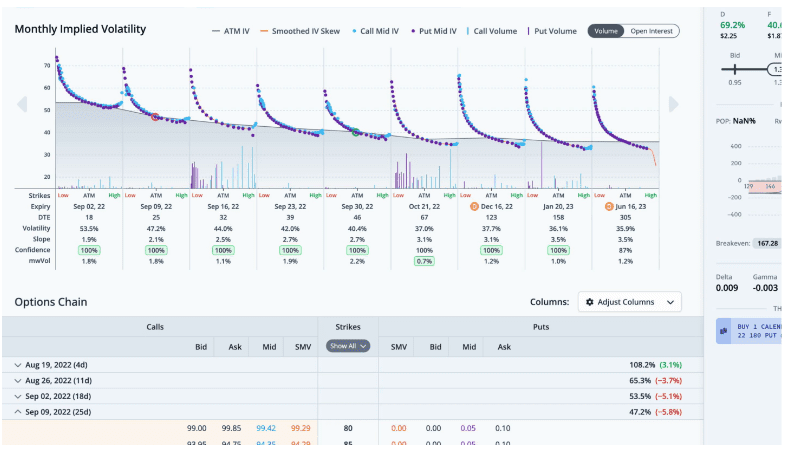
Task: Open the Adjust Columns menu
Action: pos(630,302)
